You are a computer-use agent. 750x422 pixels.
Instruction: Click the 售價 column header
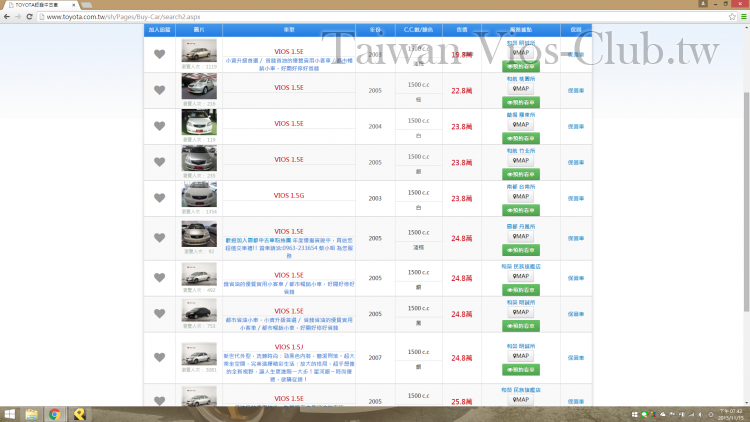(x=462, y=30)
